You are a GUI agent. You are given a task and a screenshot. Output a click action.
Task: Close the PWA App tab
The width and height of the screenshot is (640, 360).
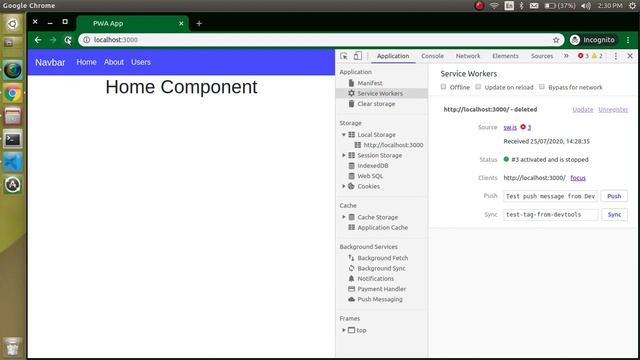(181, 24)
